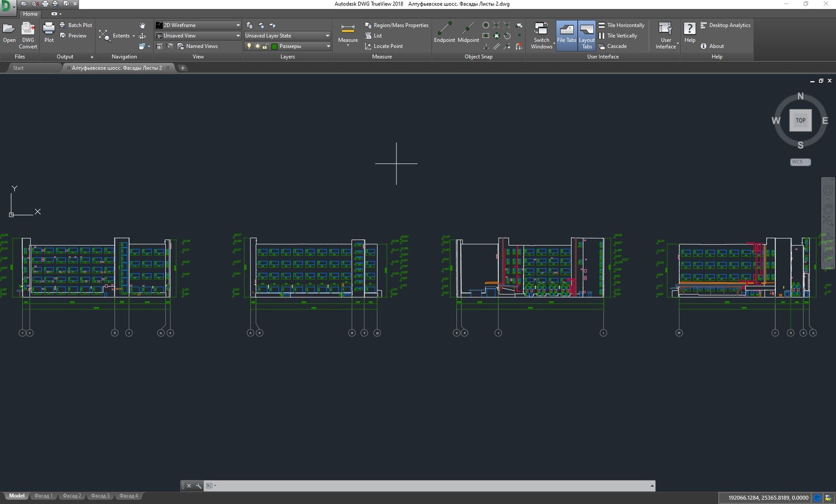Screen dimensions: 836x504
Task: Toggle Layout Tabs display
Action: coord(587,35)
